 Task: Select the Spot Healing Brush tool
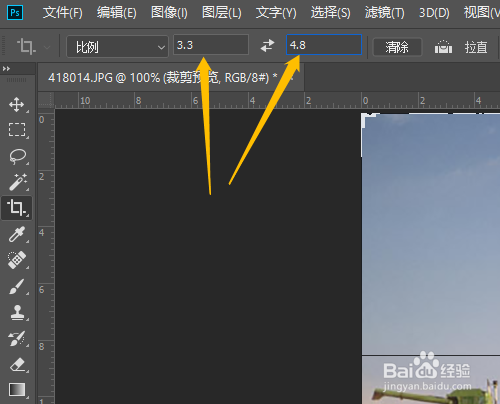tap(17, 260)
